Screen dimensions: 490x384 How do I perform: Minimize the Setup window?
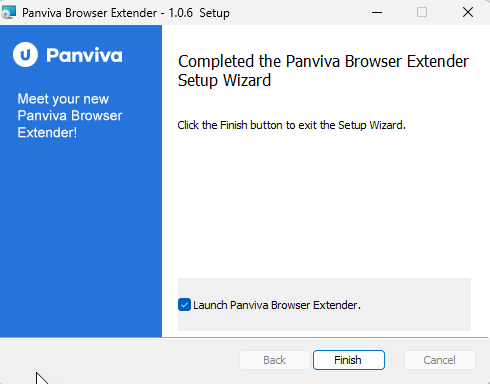[377, 12]
